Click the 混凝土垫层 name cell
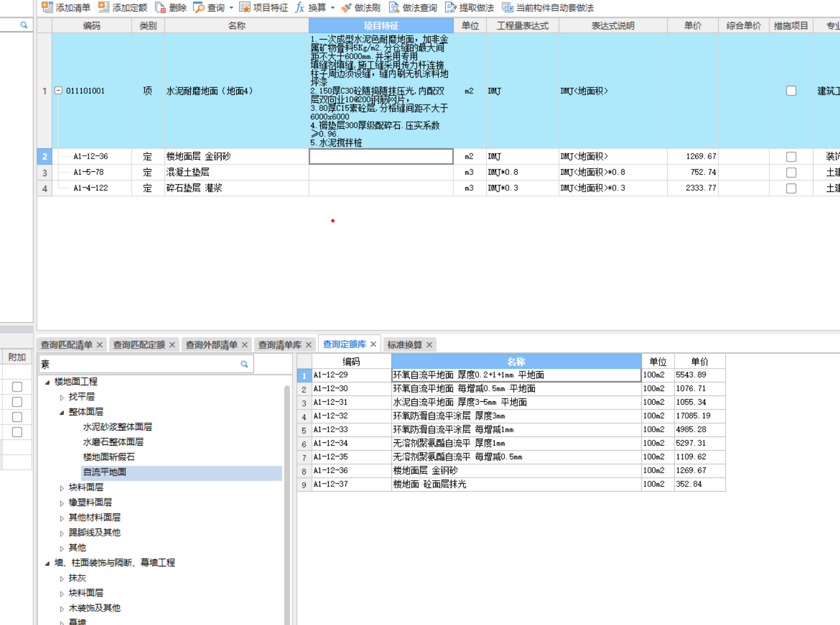This screenshot has height=625, width=840. (x=237, y=172)
